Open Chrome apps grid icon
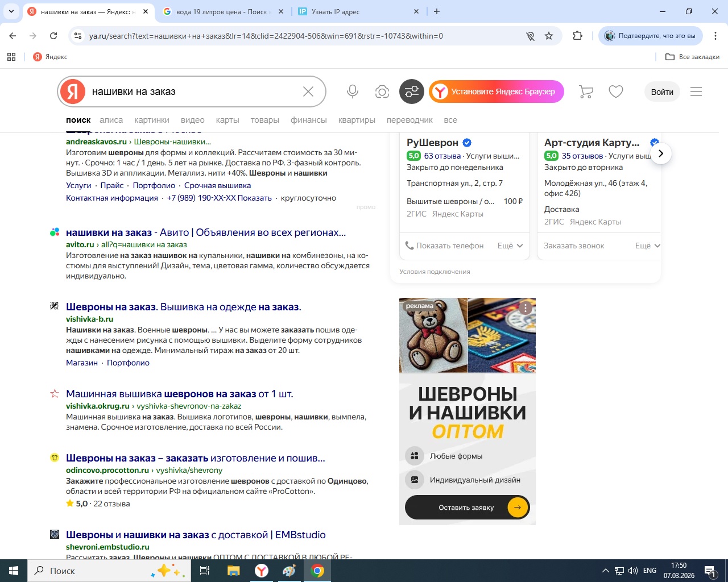Image resolution: width=728 pixels, height=582 pixels. 11,57
